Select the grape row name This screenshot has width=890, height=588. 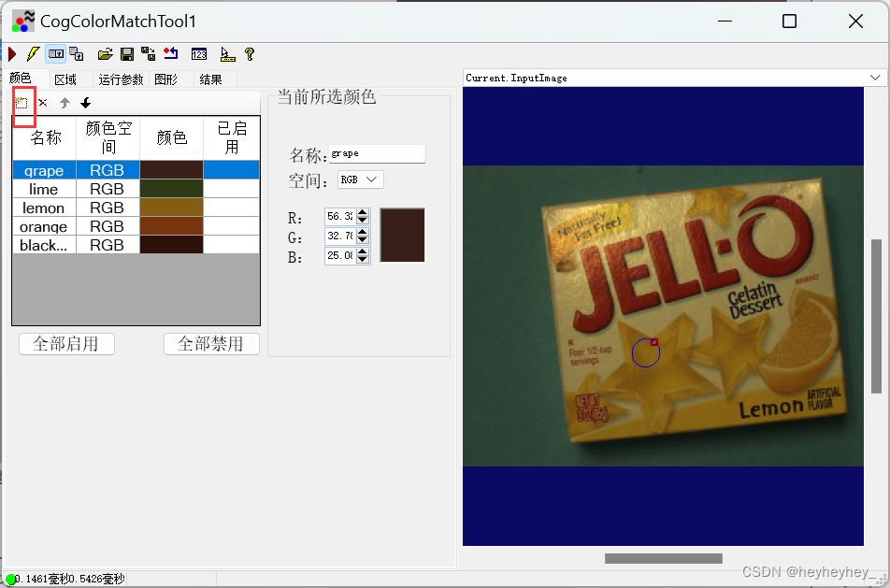pos(44,170)
